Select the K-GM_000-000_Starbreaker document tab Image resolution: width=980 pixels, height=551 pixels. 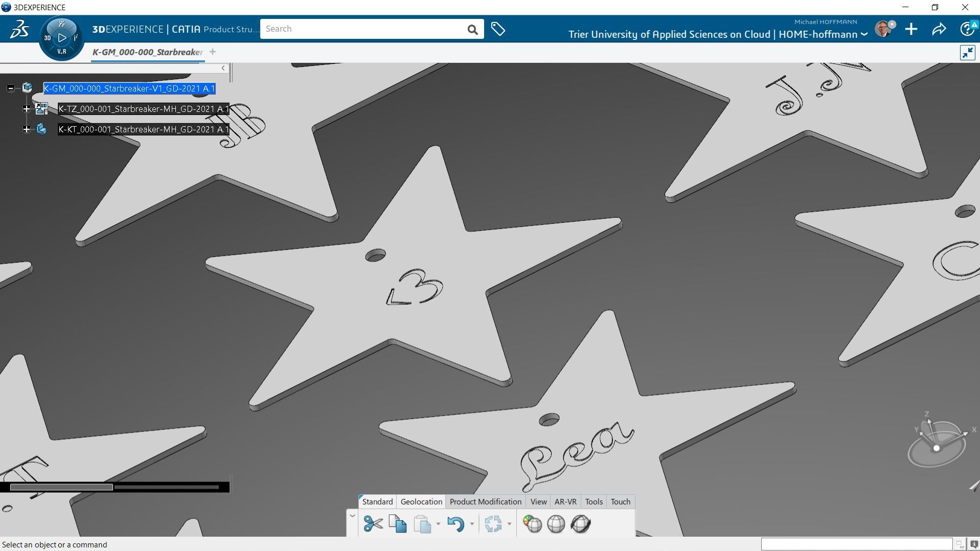[148, 52]
